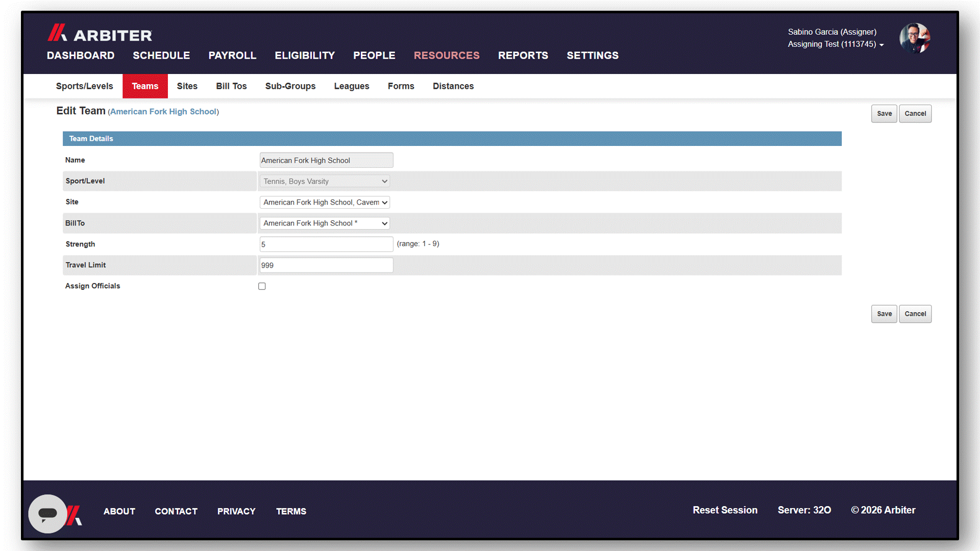Image resolution: width=980 pixels, height=551 pixels.
Task: Click the bottom Save button
Action: coord(884,314)
